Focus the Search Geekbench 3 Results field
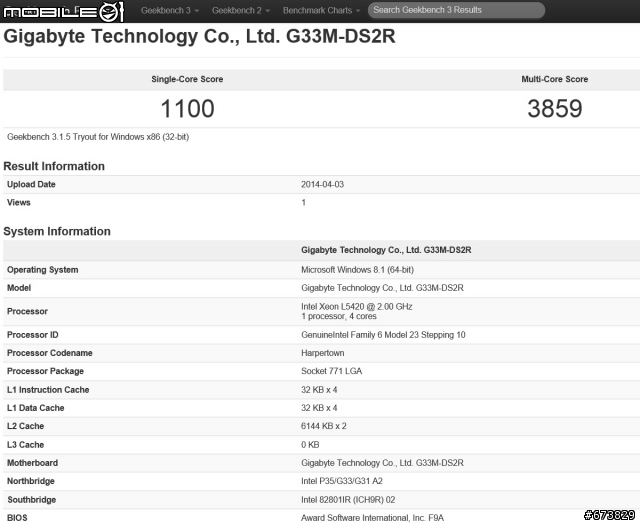This screenshot has width=640, height=523. coord(456,10)
